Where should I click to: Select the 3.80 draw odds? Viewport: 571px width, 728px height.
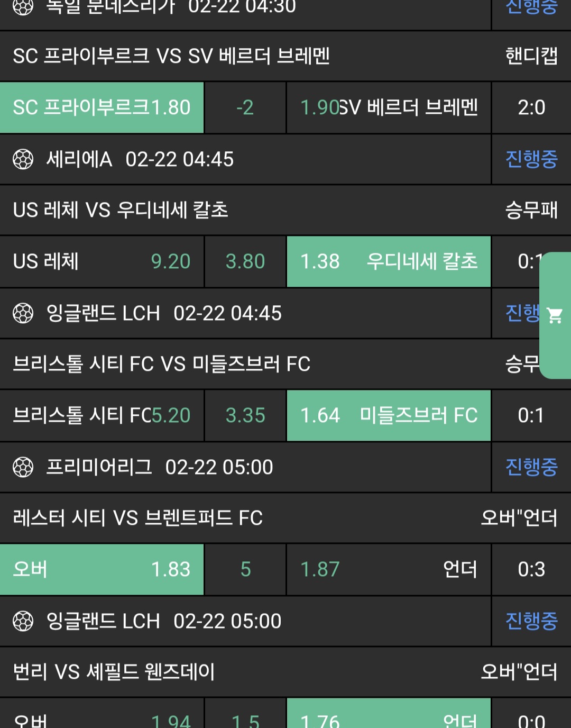click(245, 261)
